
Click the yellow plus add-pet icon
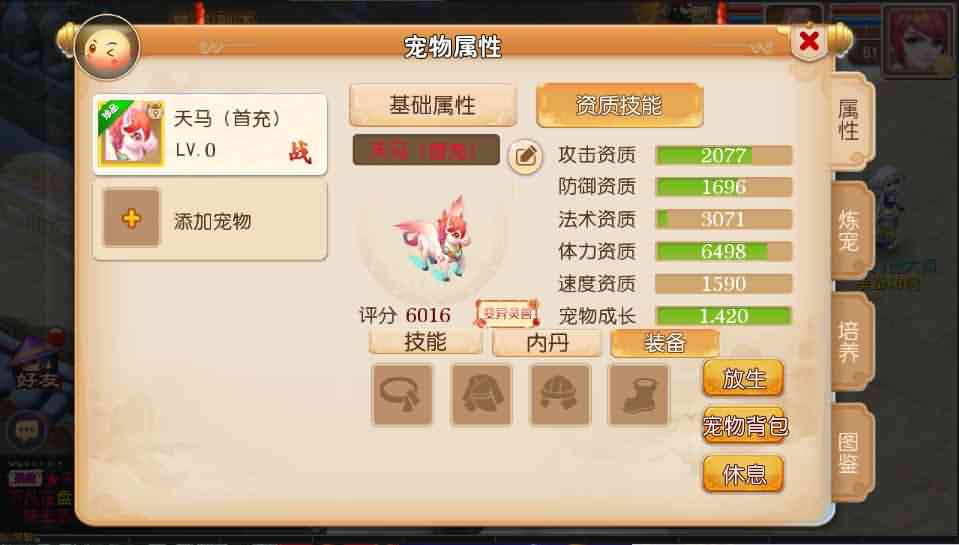click(x=131, y=218)
